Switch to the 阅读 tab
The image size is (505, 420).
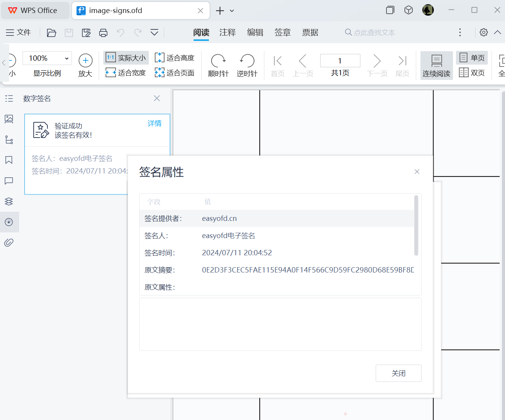tap(201, 32)
